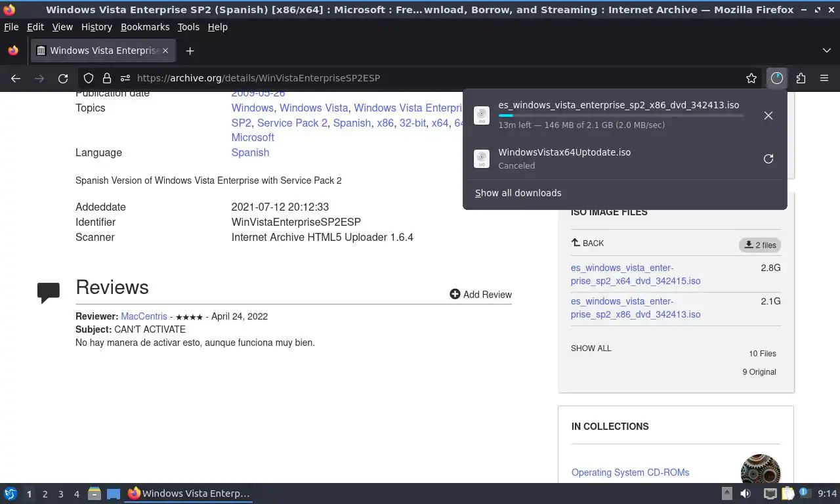Open the File menu
The image size is (840, 504).
coord(11,27)
